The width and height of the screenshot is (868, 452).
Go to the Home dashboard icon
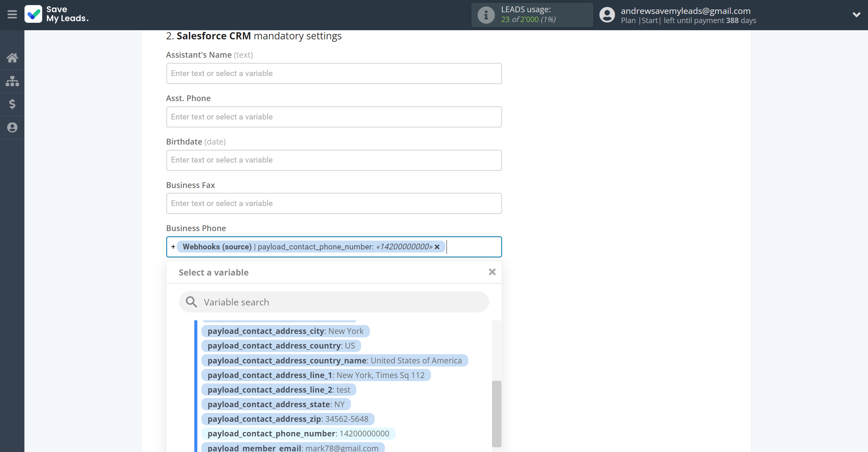click(12, 58)
